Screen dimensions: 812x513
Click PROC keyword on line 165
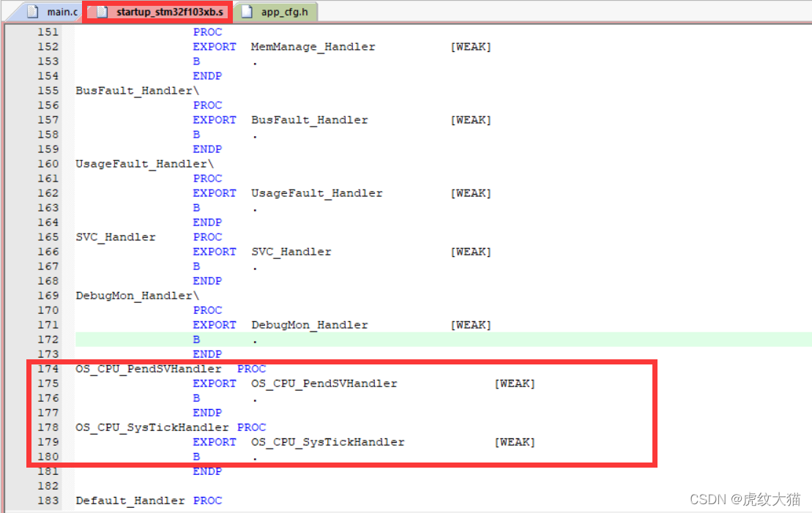207,237
